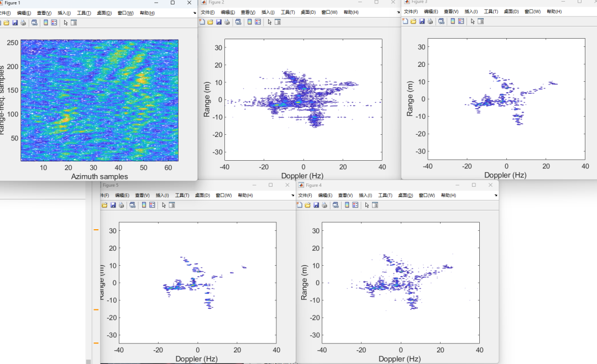This screenshot has height=364, width=597.
Task: Save icon in Figure 3 toolbar
Action: [x=422, y=22]
